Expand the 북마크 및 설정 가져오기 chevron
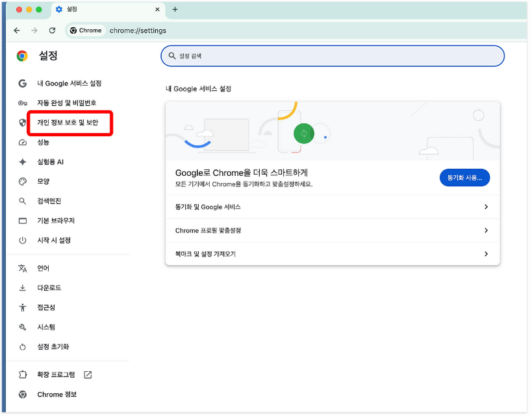The image size is (532, 416). [486, 254]
